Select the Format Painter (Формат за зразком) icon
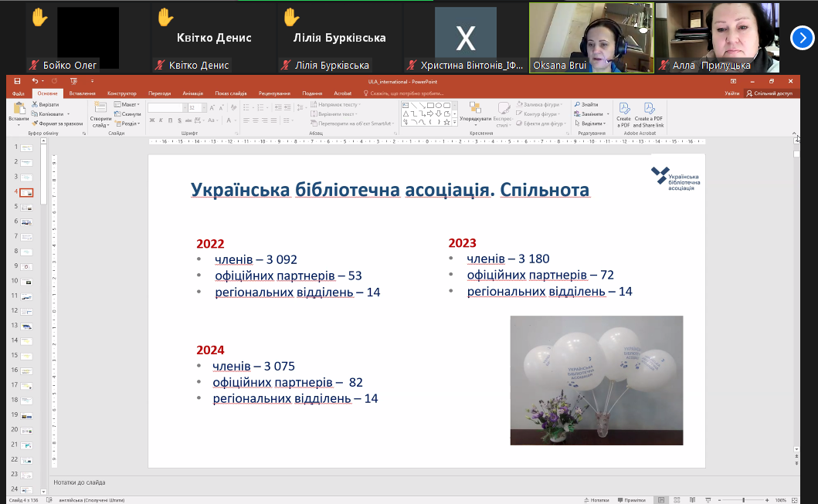 pyautogui.click(x=35, y=123)
